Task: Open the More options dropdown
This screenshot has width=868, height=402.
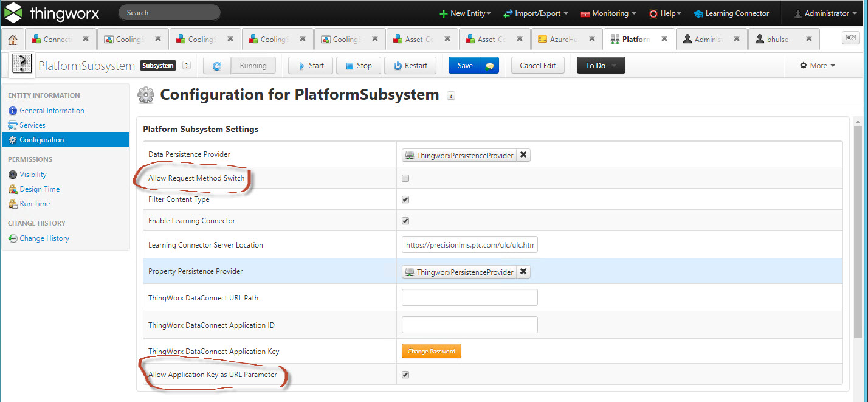Action: pos(817,65)
